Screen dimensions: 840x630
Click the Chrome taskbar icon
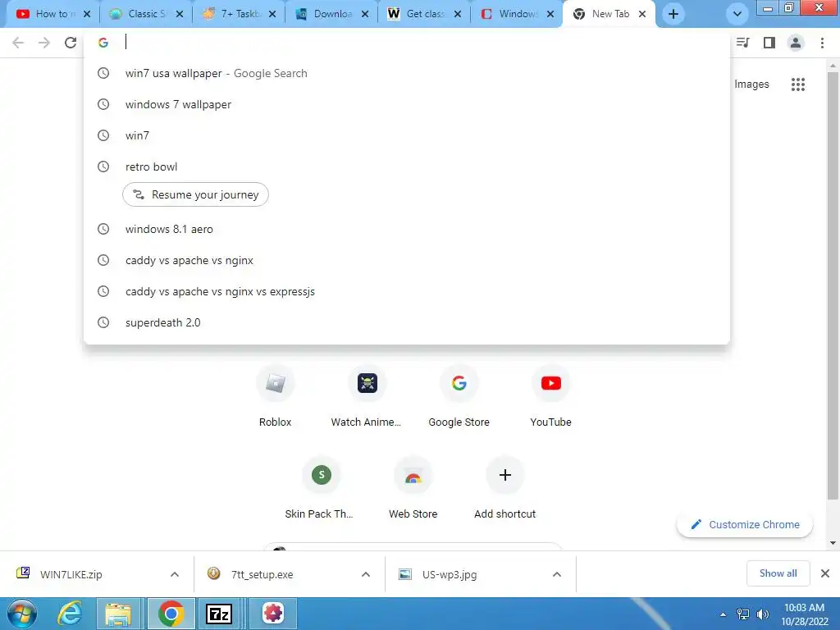[x=171, y=614]
